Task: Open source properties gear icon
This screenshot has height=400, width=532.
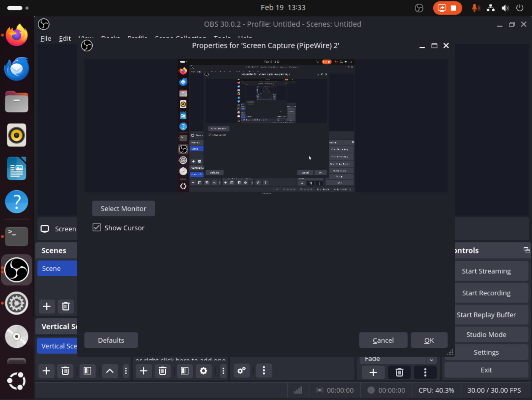Action: (x=203, y=371)
